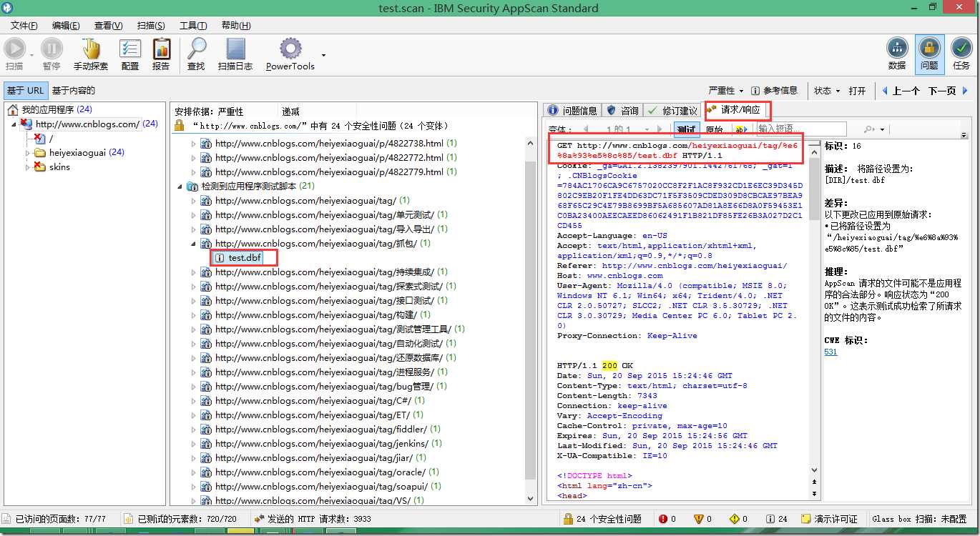Click the 打开 button
Image resolution: width=980 pixels, height=536 pixels.
coord(857,91)
